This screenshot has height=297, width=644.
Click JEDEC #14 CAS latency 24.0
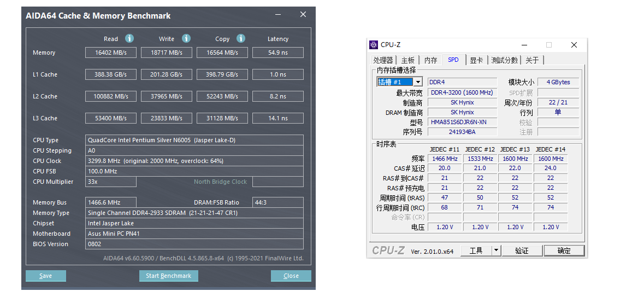(x=551, y=168)
